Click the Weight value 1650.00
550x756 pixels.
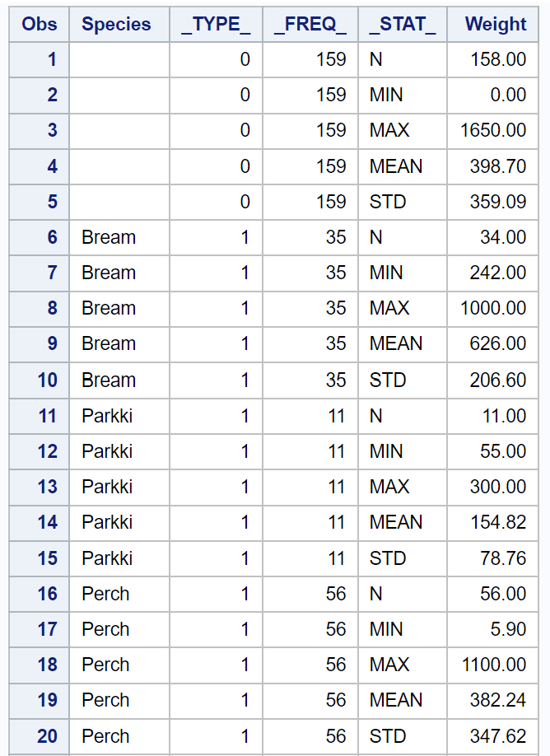click(x=494, y=130)
